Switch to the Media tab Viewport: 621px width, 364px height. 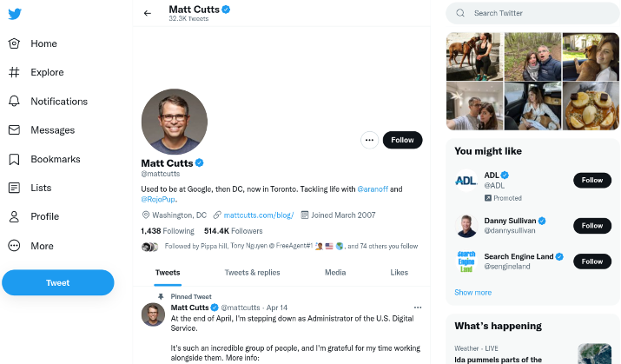click(335, 273)
